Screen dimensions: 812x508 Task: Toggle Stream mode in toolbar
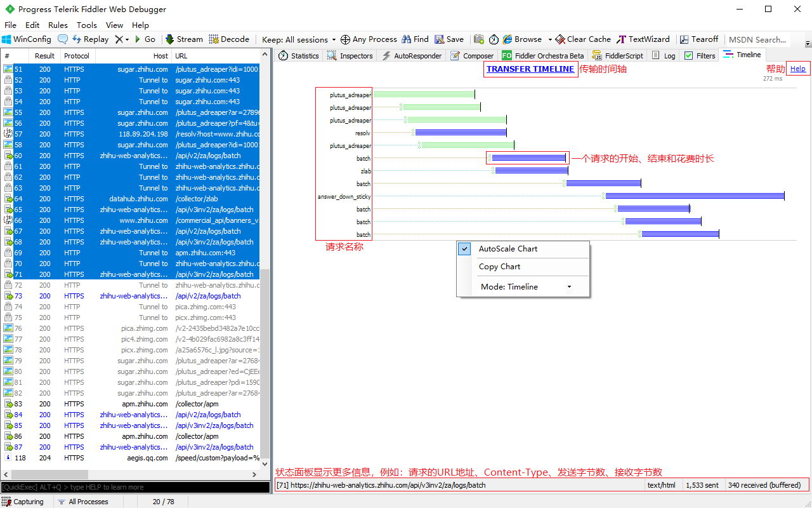(184, 39)
